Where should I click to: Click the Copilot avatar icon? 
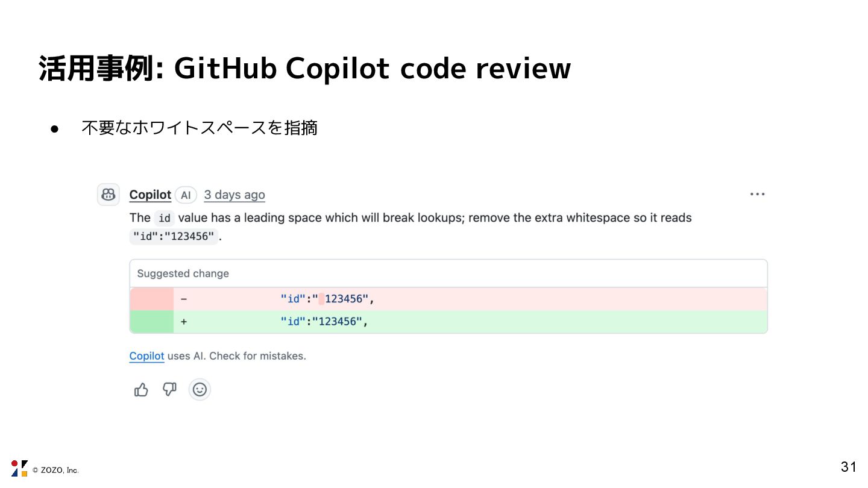coord(108,195)
